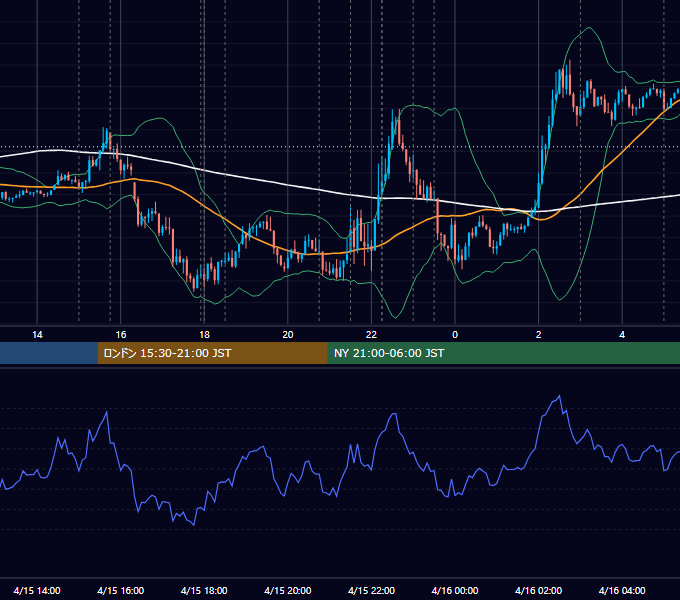Click the 4/16 04:00 time label
This screenshot has width=680, height=600.
622,590
